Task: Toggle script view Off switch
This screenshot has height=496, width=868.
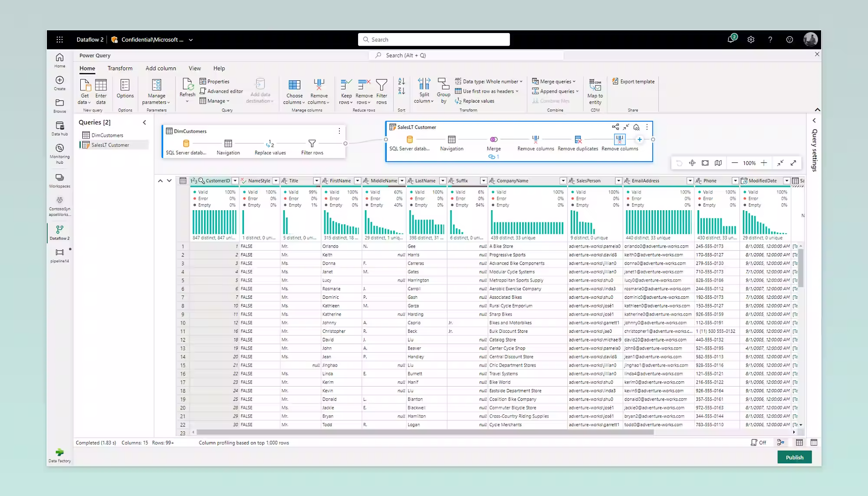Action: (x=758, y=443)
